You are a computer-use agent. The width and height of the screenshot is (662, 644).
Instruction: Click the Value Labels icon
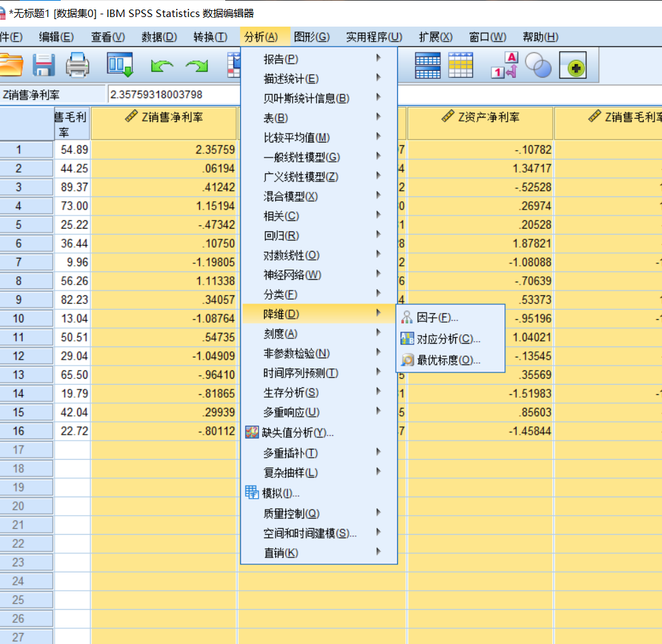[x=504, y=65]
